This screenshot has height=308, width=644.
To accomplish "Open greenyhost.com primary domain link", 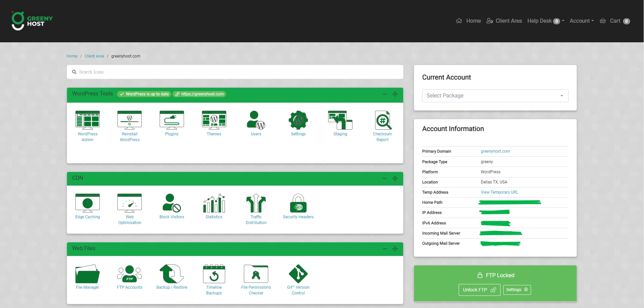I will click(x=495, y=151).
